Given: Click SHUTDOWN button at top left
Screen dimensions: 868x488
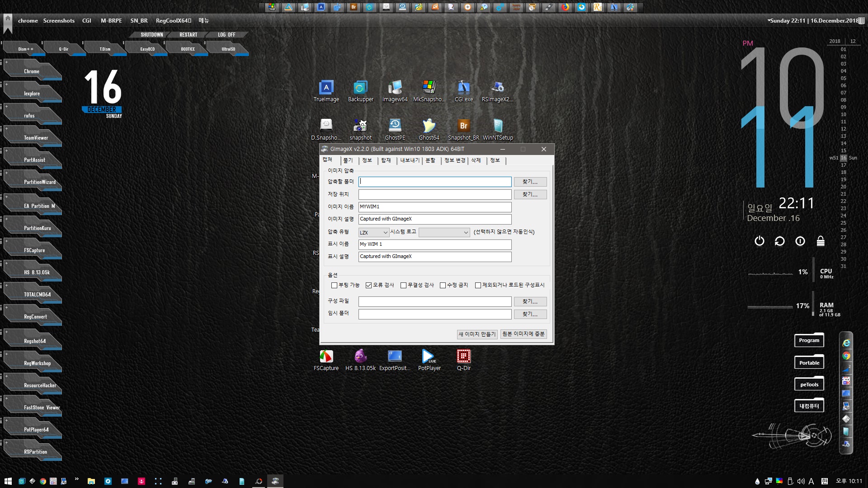Looking at the screenshot, I should 151,35.
